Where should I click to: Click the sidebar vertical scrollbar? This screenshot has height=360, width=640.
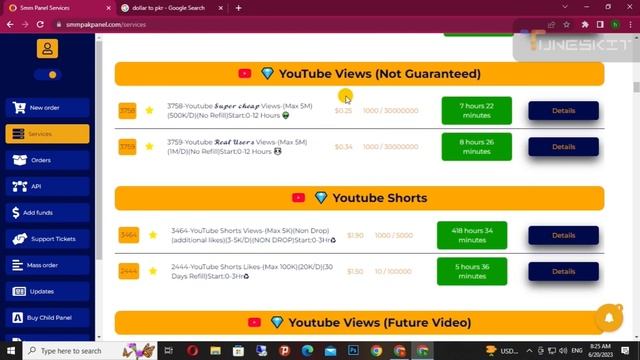pyautogui.click(x=99, y=150)
